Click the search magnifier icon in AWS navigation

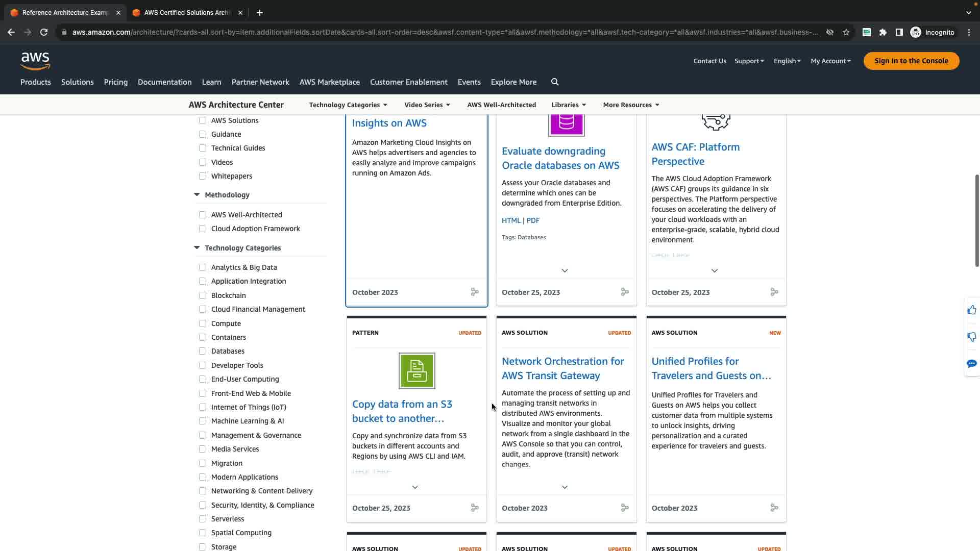[555, 82]
